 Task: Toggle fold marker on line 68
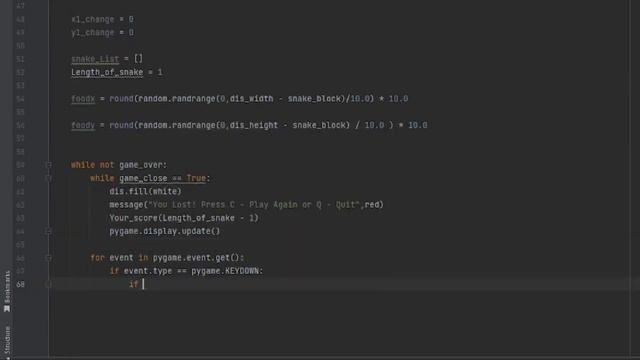(x=48, y=284)
